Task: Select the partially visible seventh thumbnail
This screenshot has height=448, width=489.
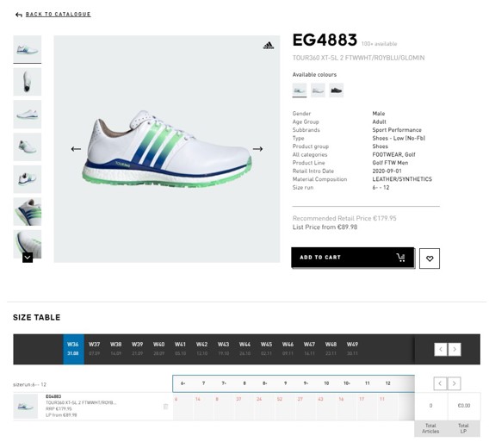Action: coord(28,244)
